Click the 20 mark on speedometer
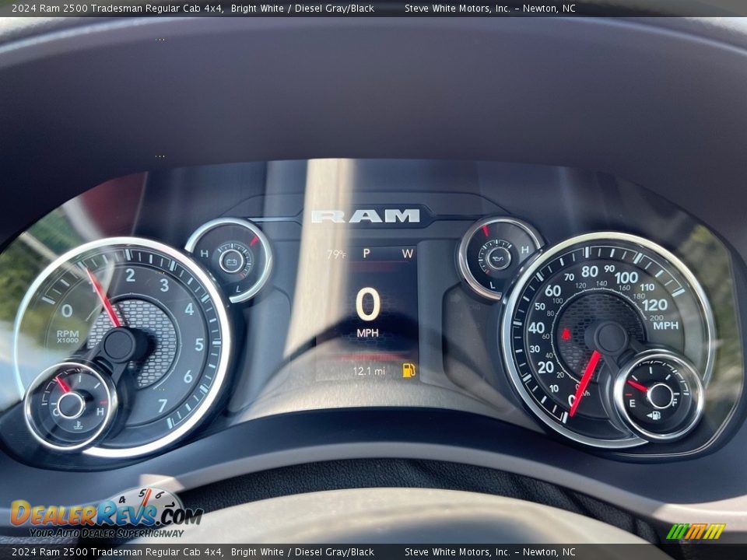This screenshot has height=560, width=747. pos(545,367)
